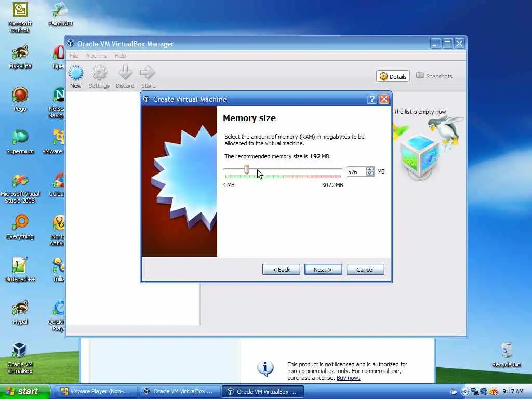Viewport: 532px width, 399px height.
Task: Select the CCleaner desktop icon
Action: (x=57, y=185)
